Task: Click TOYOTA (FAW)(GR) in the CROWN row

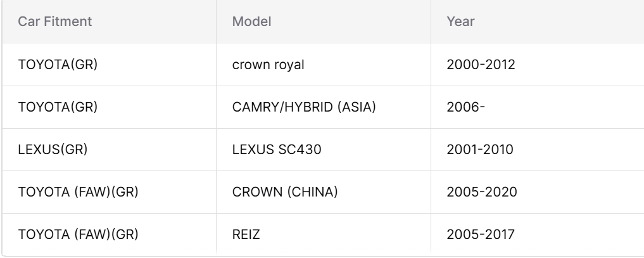Action: tap(78, 192)
